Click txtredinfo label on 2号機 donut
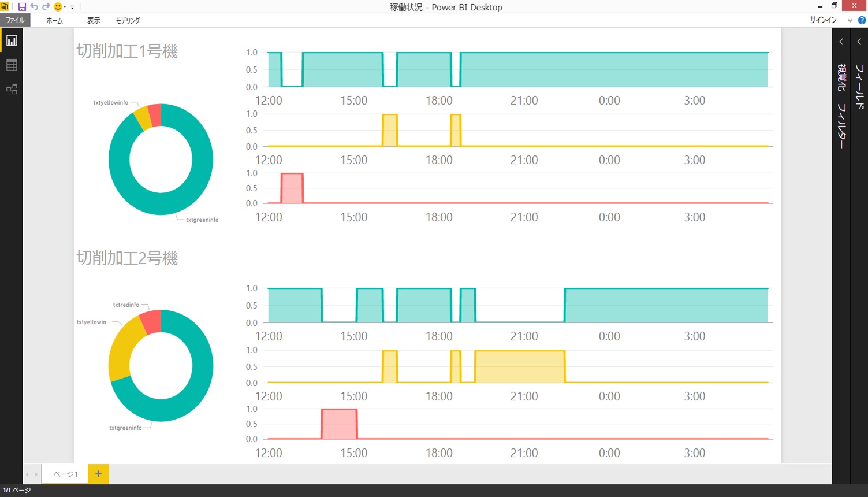The height and width of the screenshot is (497, 868). 126,305
